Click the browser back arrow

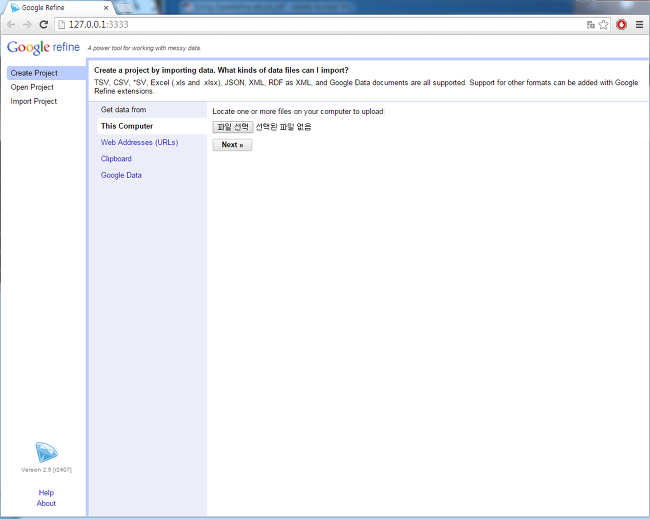click(11, 25)
